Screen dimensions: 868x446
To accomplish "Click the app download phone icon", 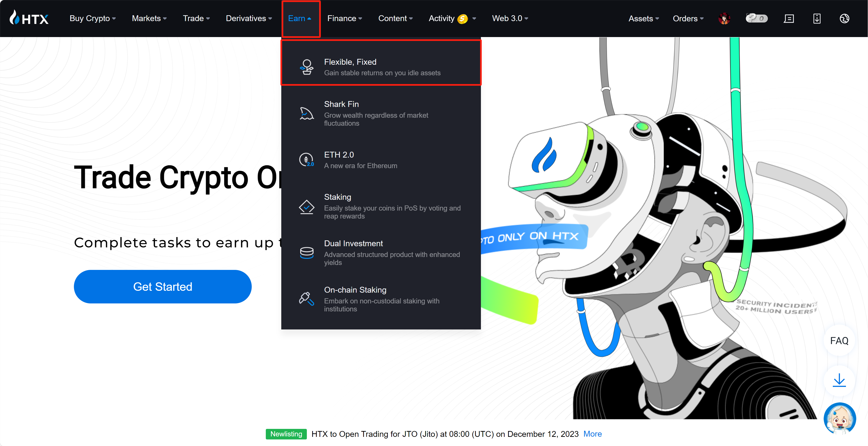I will point(817,19).
